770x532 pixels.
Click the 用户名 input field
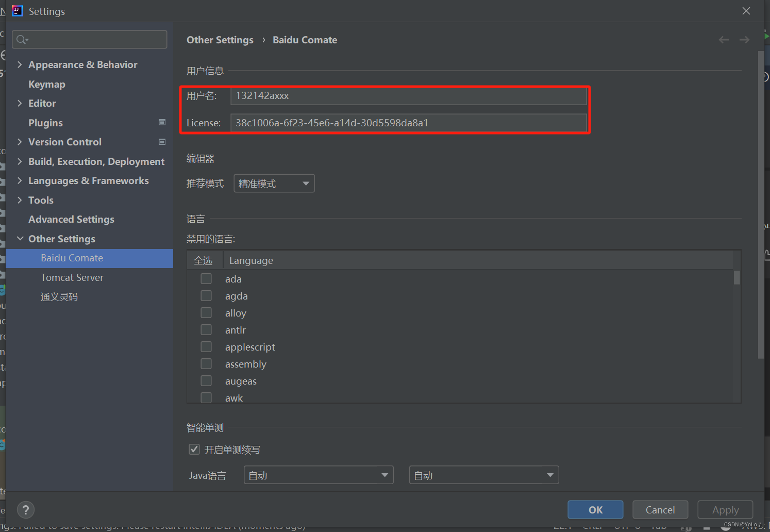click(x=409, y=96)
